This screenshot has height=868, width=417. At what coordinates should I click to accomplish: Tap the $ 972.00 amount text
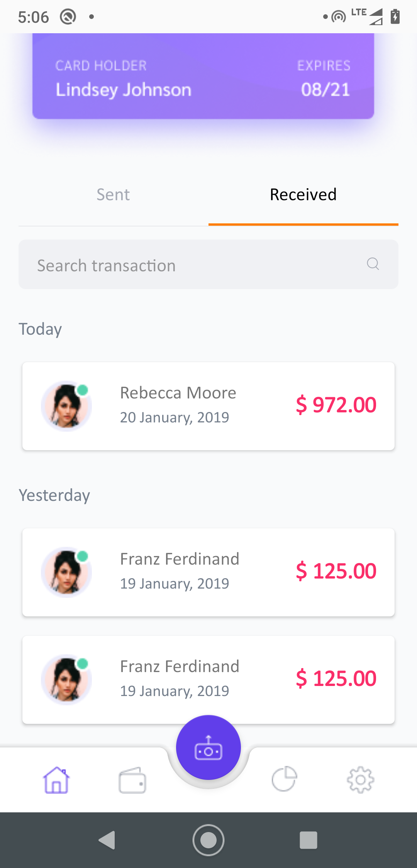pos(336,405)
